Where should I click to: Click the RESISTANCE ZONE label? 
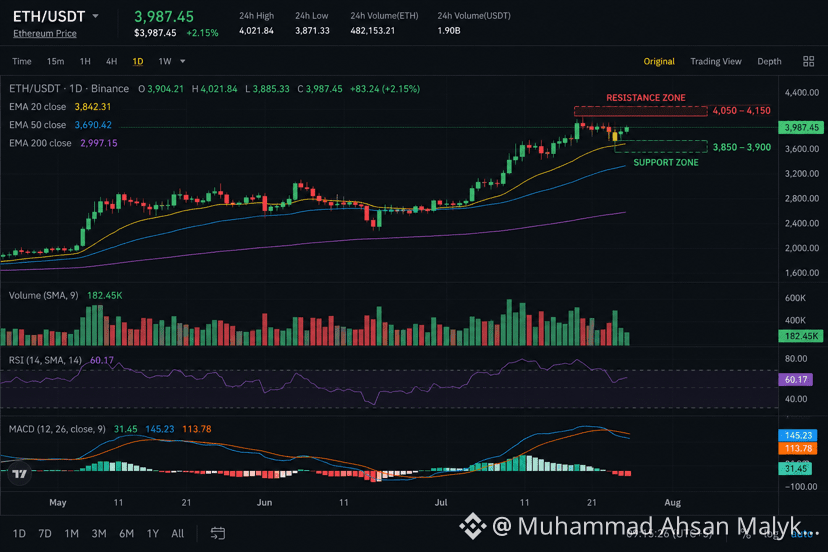coord(646,98)
